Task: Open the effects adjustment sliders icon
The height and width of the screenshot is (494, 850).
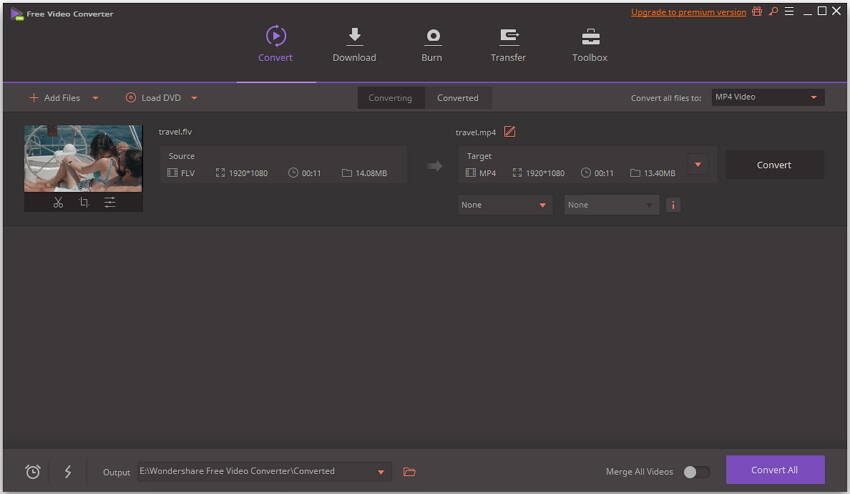Action: [110, 202]
